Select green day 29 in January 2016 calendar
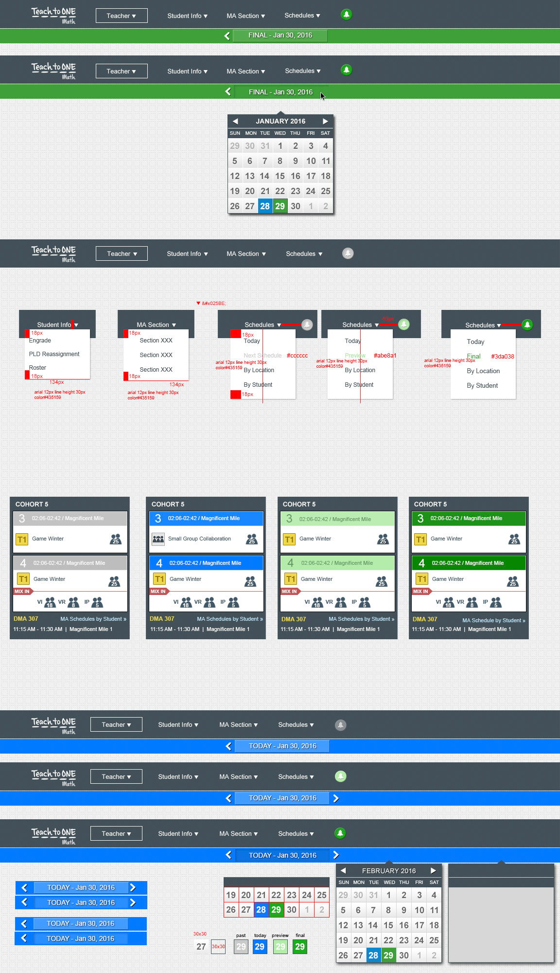The height and width of the screenshot is (973, 560). [x=280, y=206]
